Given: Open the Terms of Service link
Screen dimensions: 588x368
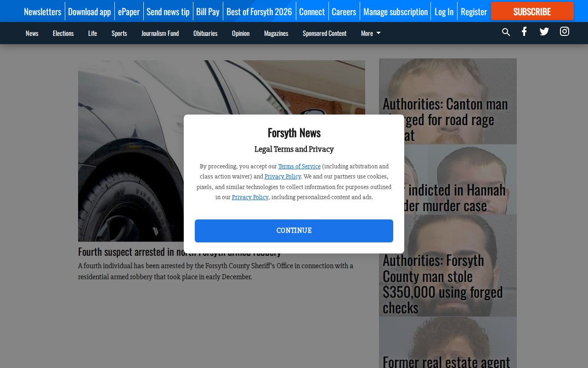Looking at the screenshot, I should tap(300, 167).
